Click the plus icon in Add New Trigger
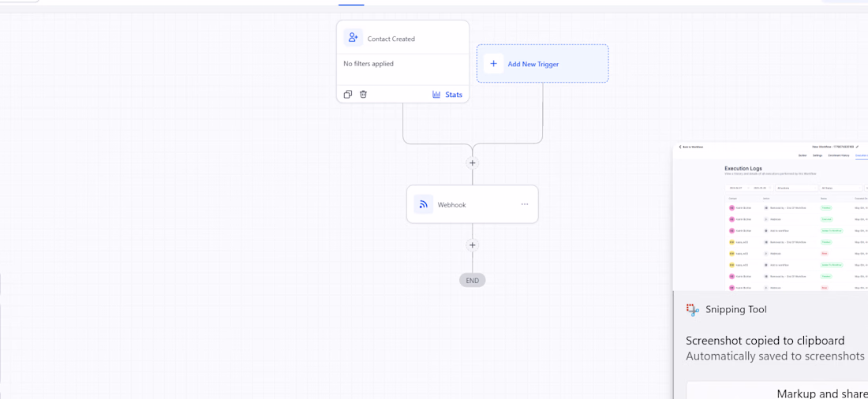The image size is (868, 399). tap(493, 64)
